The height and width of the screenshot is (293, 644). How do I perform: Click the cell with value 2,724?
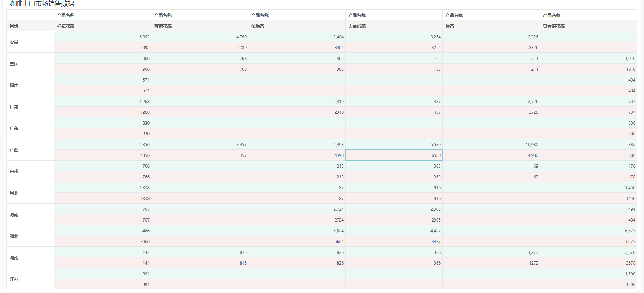(x=297, y=209)
